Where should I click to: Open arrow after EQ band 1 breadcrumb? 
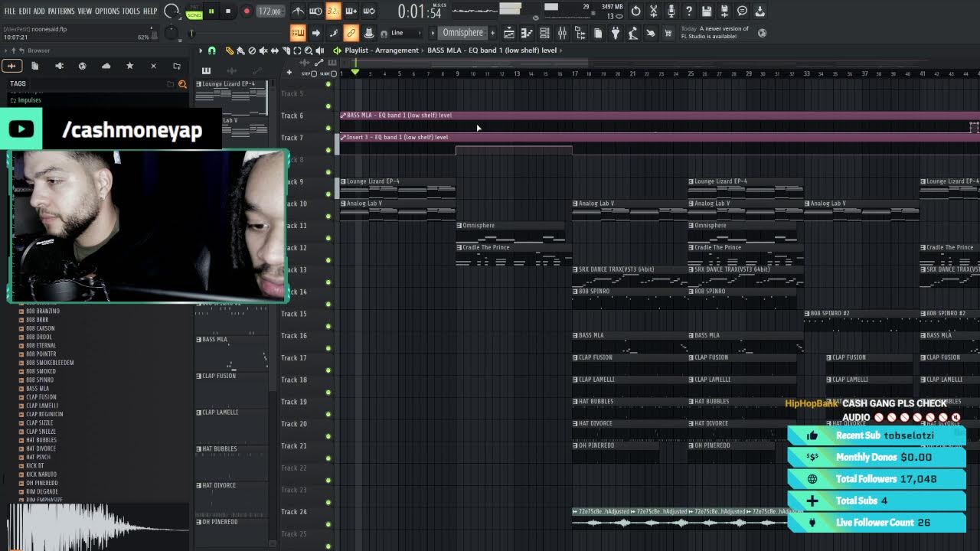(561, 51)
